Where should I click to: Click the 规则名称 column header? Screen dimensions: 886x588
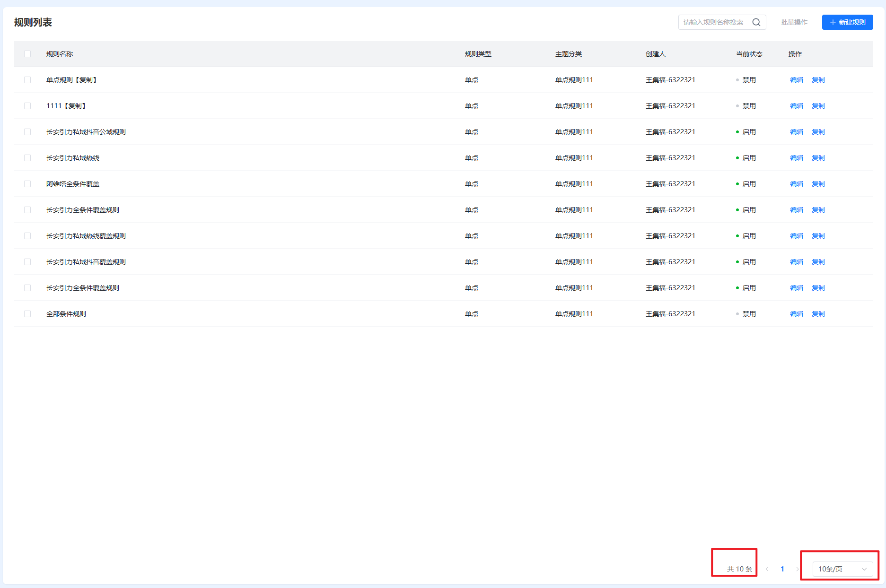(60, 54)
